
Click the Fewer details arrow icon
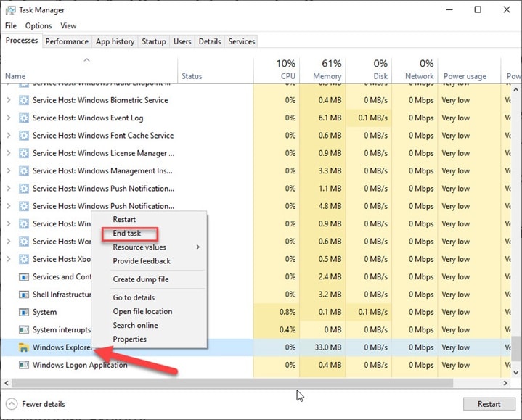coord(12,404)
